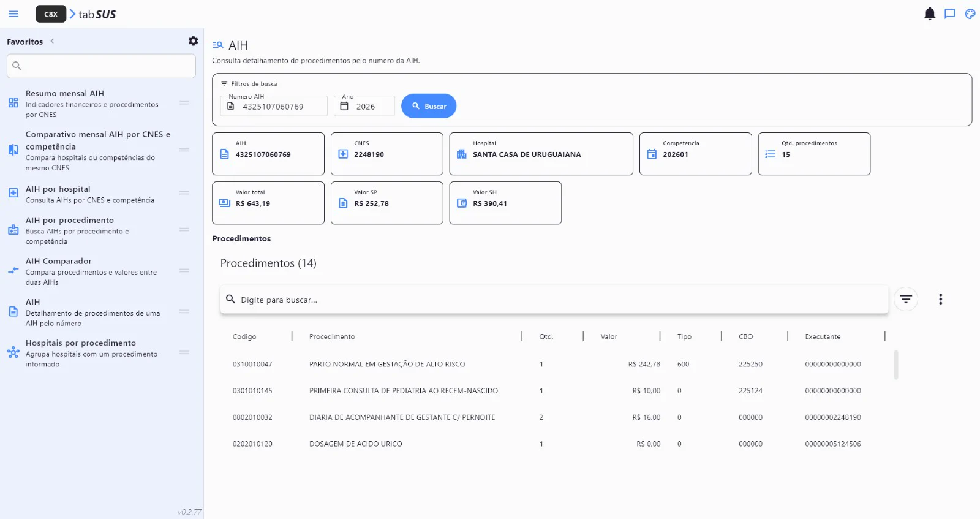Screen dimensions: 980x519
Task: Click the table vertical scrollbar
Action: point(896,365)
